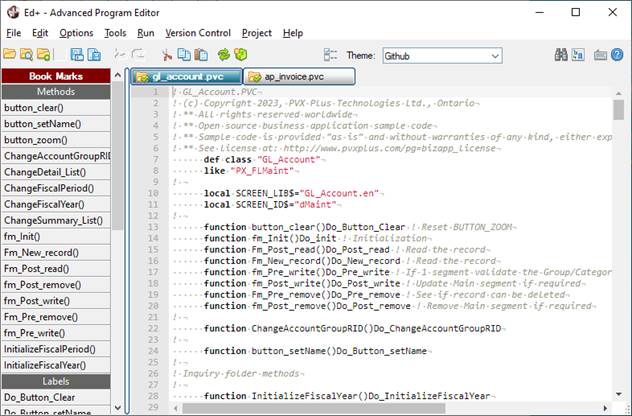The height and width of the screenshot is (416, 632).
Task: Open the Version Control menu
Action: tap(197, 33)
